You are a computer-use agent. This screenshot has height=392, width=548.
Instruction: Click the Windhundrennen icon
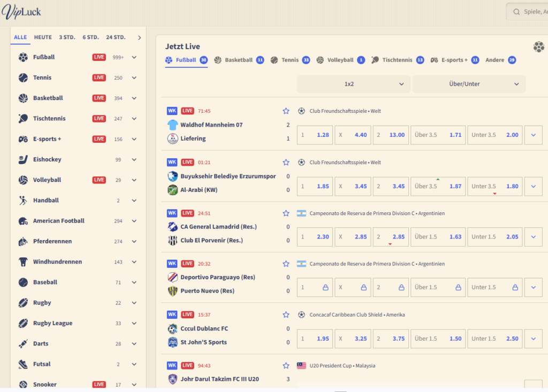(x=23, y=262)
